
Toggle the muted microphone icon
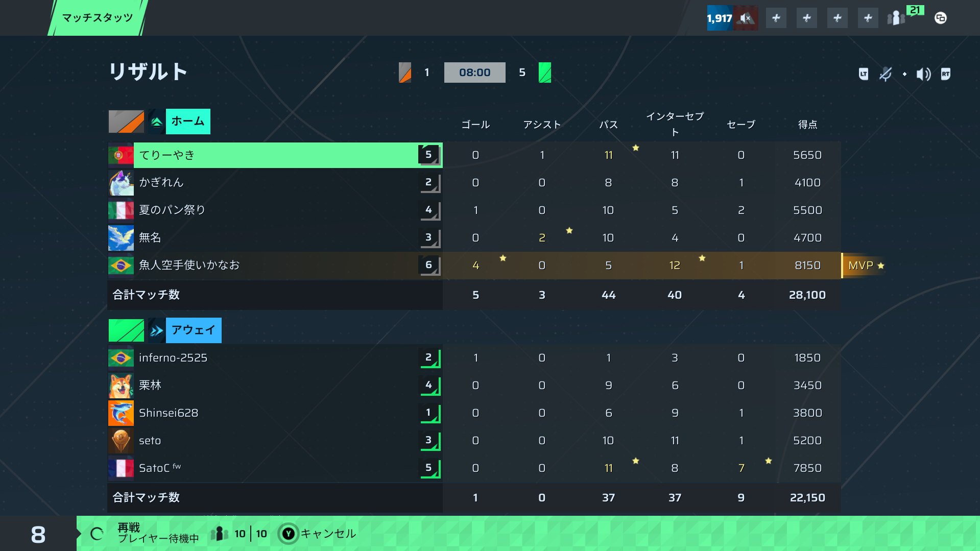click(x=885, y=74)
